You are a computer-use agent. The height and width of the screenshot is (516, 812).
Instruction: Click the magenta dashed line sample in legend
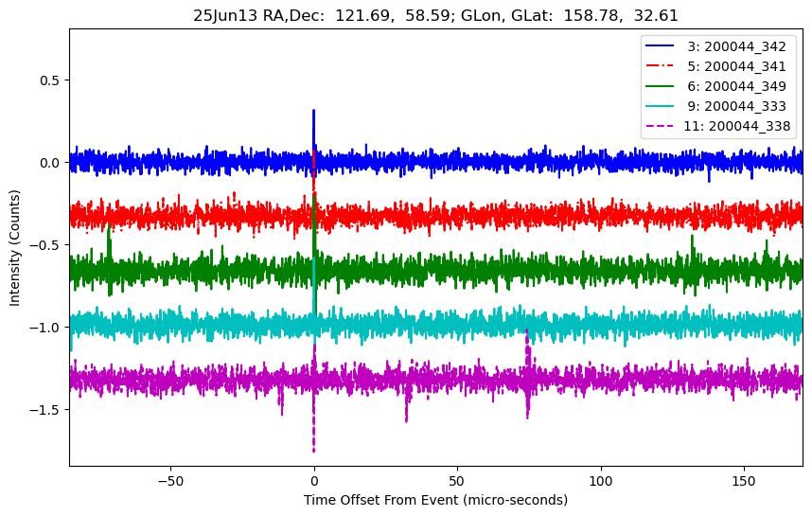point(660,125)
